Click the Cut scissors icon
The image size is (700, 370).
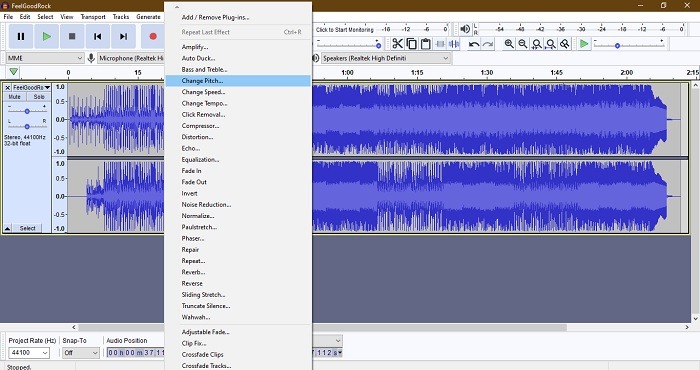pyautogui.click(x=397, y=44)
